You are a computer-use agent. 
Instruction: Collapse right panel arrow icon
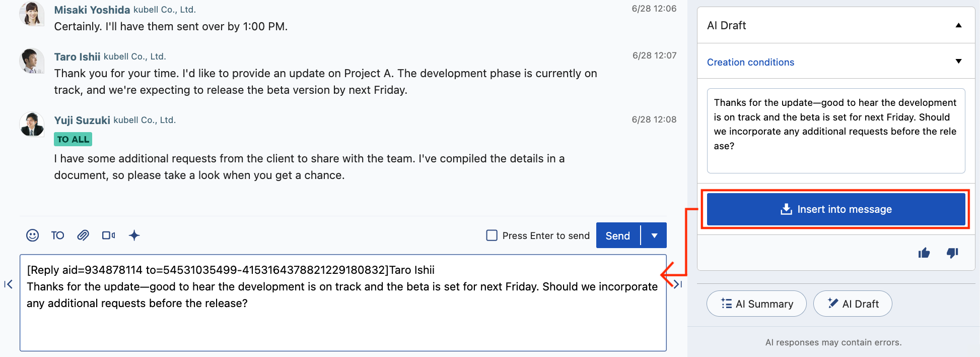click(x=678, y=284)
